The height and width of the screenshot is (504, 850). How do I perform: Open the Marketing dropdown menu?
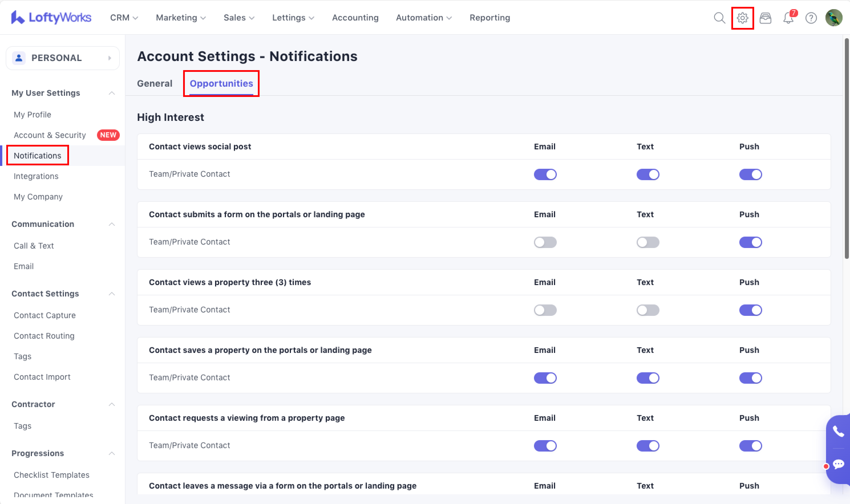pyautogui.click(x=180, y=18)
